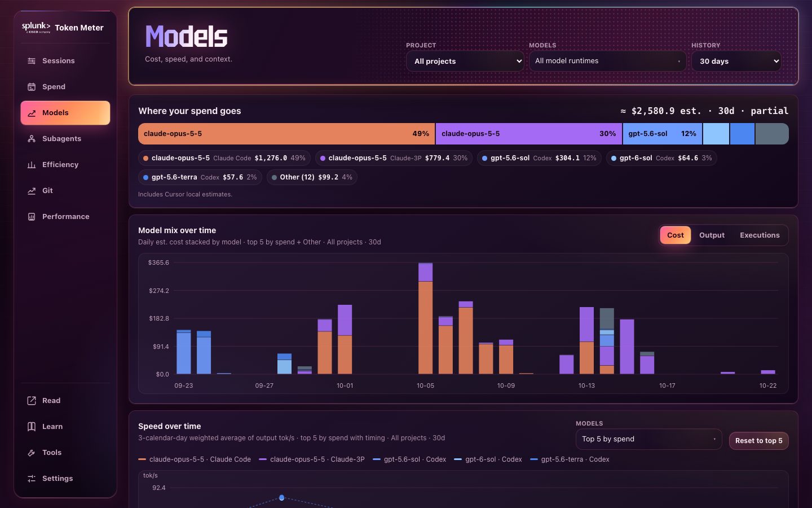Open the Learn link
The height and width of the screenshot is (508, 812).
pyautogui.click(x=65, y=427)
